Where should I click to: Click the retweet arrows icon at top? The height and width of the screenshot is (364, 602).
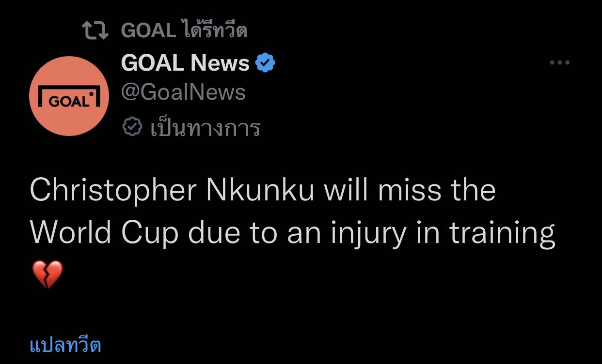coord(96,31)
